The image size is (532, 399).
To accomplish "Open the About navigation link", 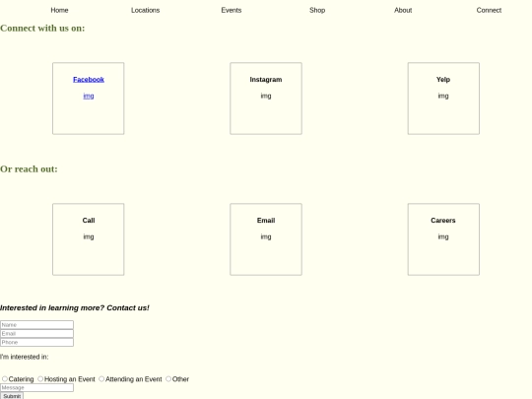I will (x=403, y=10).
